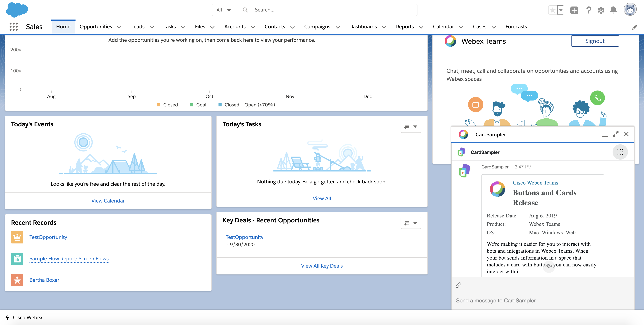Open the Leads tab
Viewport: 644px width, 325px height.
pos(138,26)
